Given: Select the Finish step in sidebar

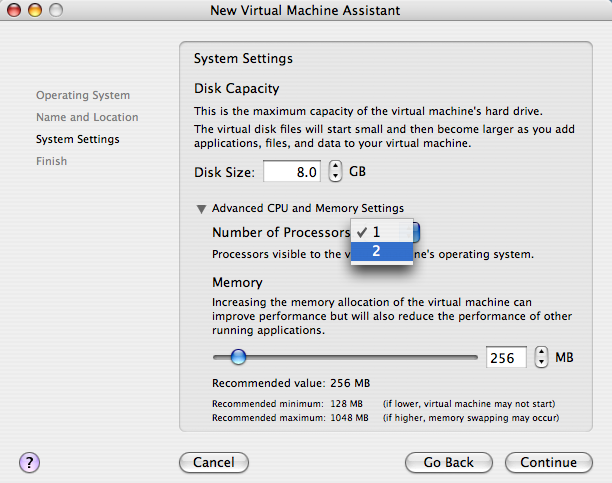Looking at the screenshot, I should click(x=52, y=161).
